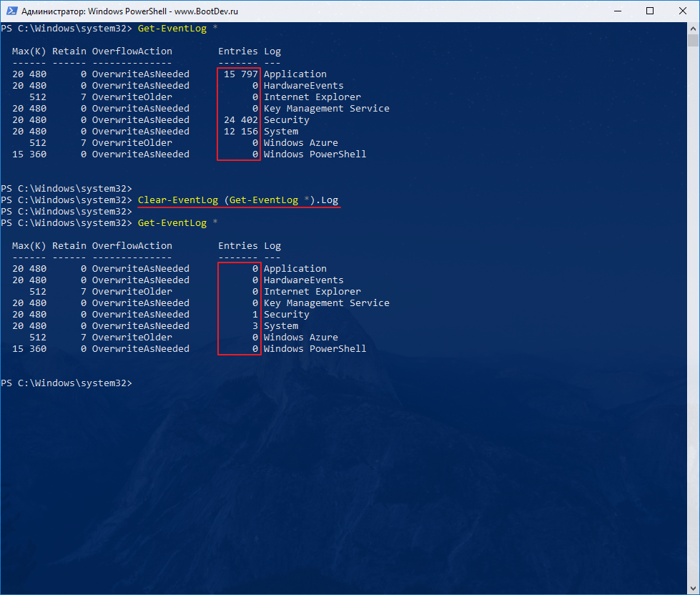Viewport: 700px width, 595px height.
Task: Click OverwriteOlder on first table's Windows Azure row
Action: [x=132, y=143]
